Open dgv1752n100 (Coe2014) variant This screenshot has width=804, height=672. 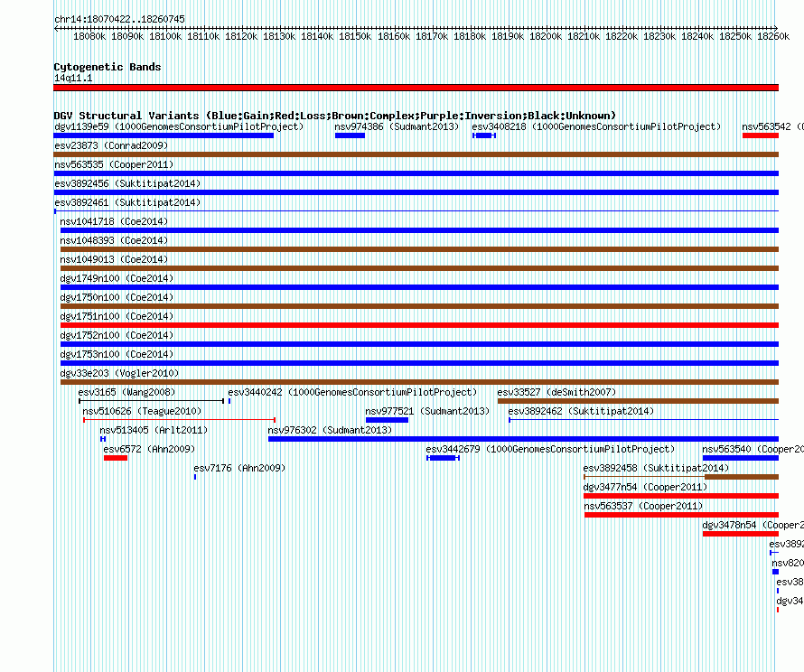coord(117,335)
